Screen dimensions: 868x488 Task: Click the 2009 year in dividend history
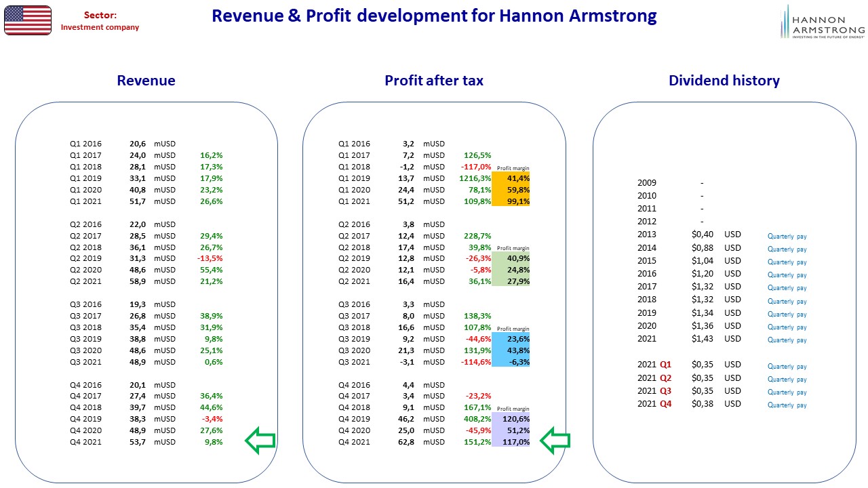click(x=647, y=183)
